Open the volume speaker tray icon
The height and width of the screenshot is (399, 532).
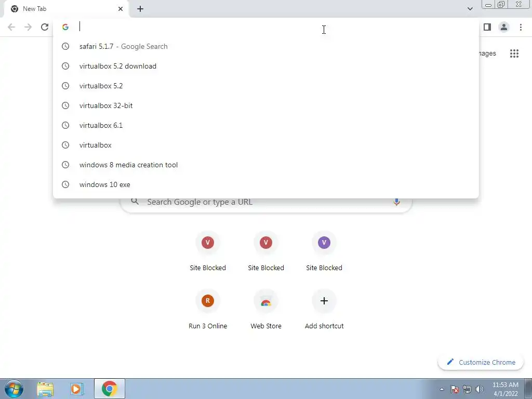(x=480, y=389)
